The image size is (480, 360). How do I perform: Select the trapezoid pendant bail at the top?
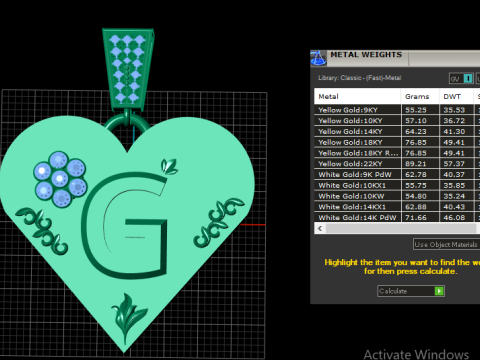[x=128, y=69]
